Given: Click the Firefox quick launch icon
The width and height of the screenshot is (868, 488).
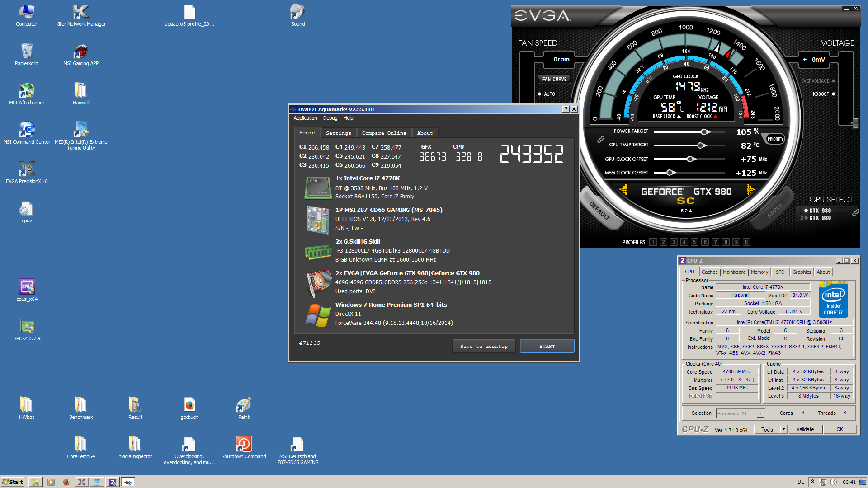Looking at the screenshot, I should [66, 482].
